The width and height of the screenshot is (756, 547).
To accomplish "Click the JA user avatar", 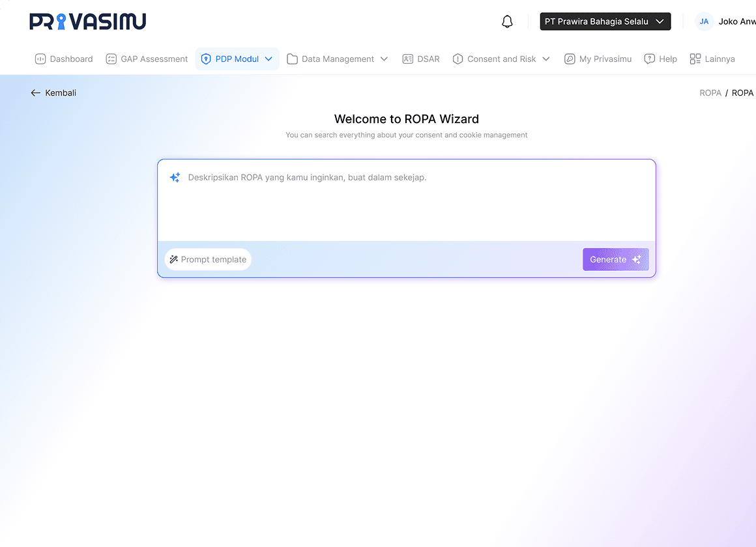I will pos(704,21).
